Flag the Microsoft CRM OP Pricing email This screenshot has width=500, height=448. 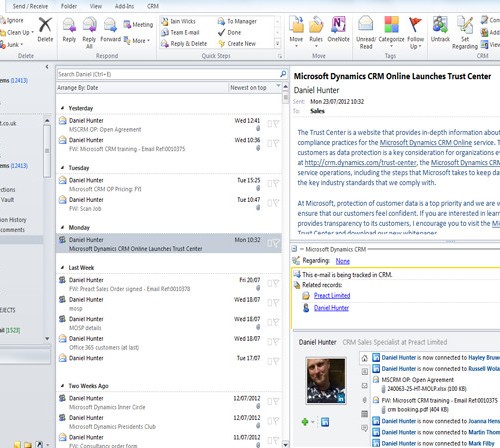pyautogui.click(x=276, y=183)
